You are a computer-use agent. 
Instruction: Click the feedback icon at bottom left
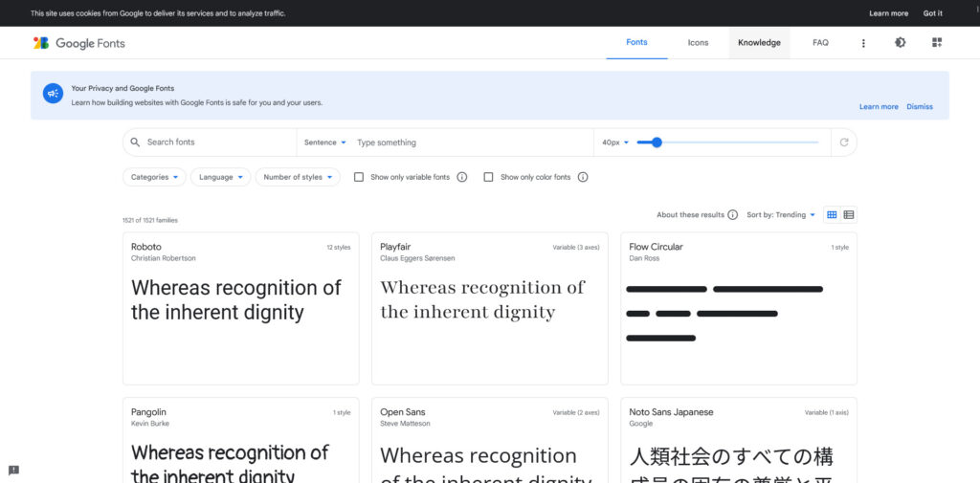pos(13,470)
